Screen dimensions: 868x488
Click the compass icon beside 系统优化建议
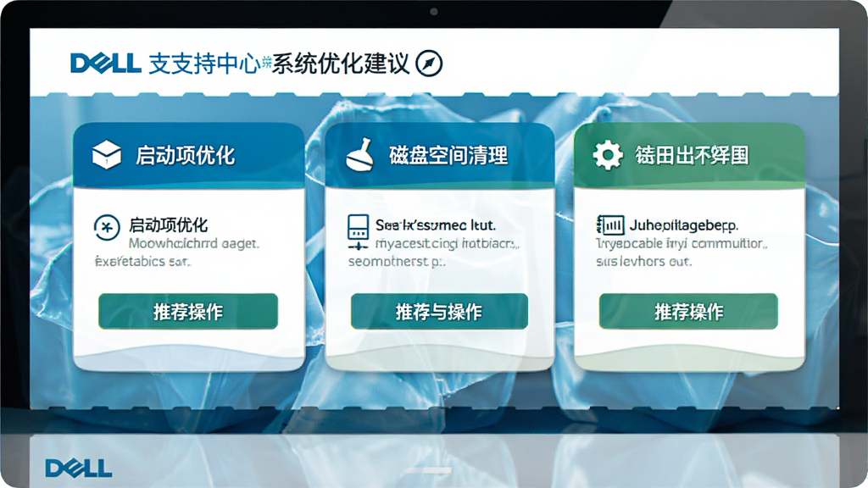(x=429, y=63)
